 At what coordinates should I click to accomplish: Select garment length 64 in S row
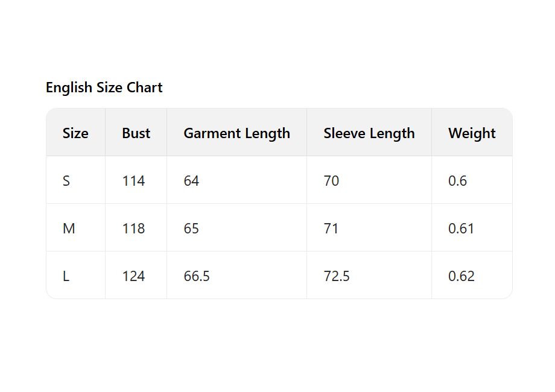pos(191,181)
